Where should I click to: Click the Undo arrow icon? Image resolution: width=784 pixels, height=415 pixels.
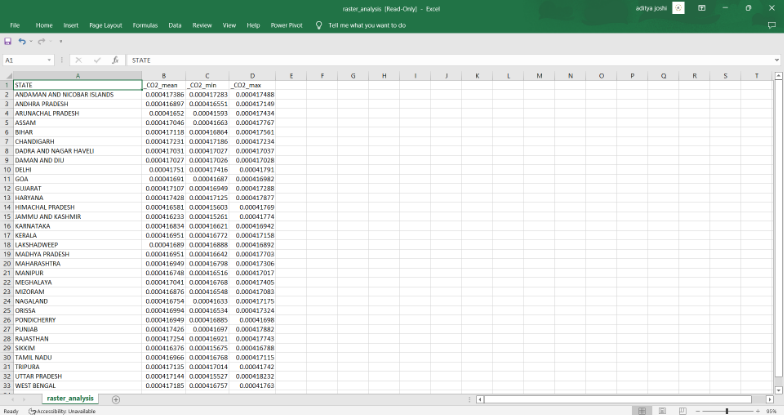(22, 41)
